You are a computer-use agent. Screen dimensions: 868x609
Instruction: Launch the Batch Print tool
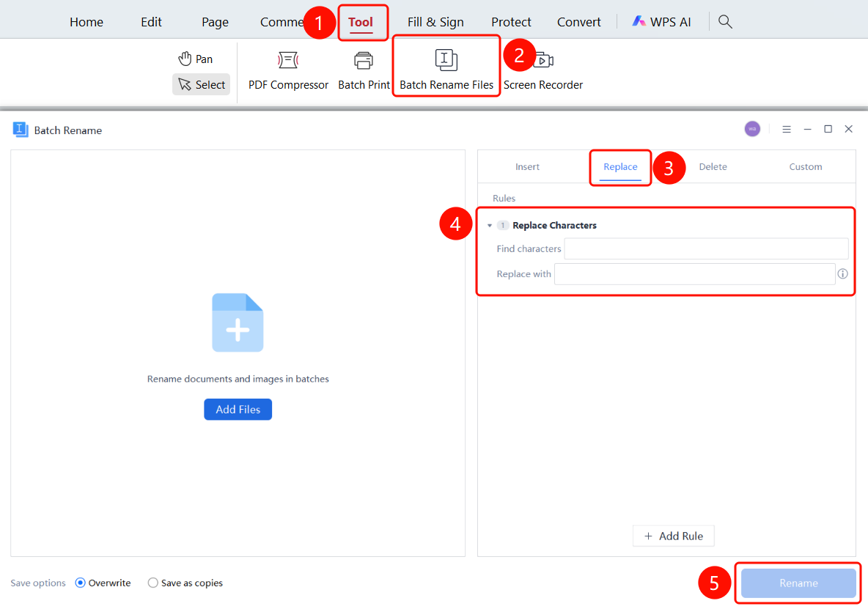tap(364, 70)
